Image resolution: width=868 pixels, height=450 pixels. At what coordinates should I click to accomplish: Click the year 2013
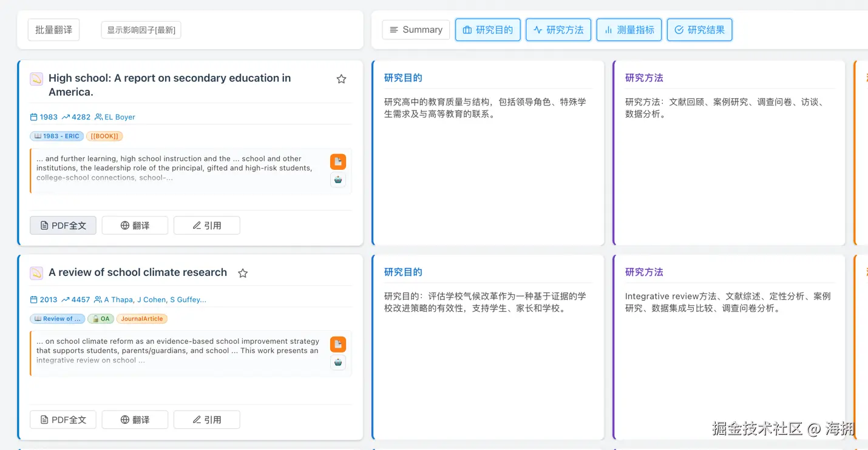49,300
